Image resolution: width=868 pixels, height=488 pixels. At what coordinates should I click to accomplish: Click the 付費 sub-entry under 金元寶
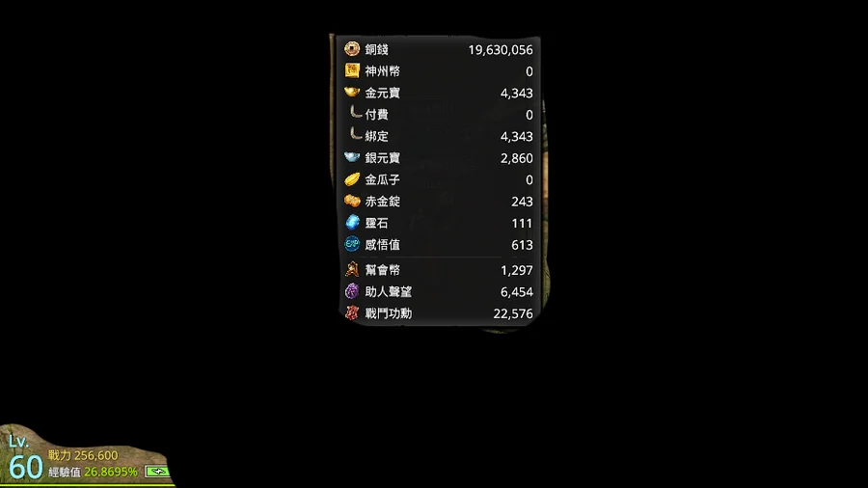tap(376, 115)
